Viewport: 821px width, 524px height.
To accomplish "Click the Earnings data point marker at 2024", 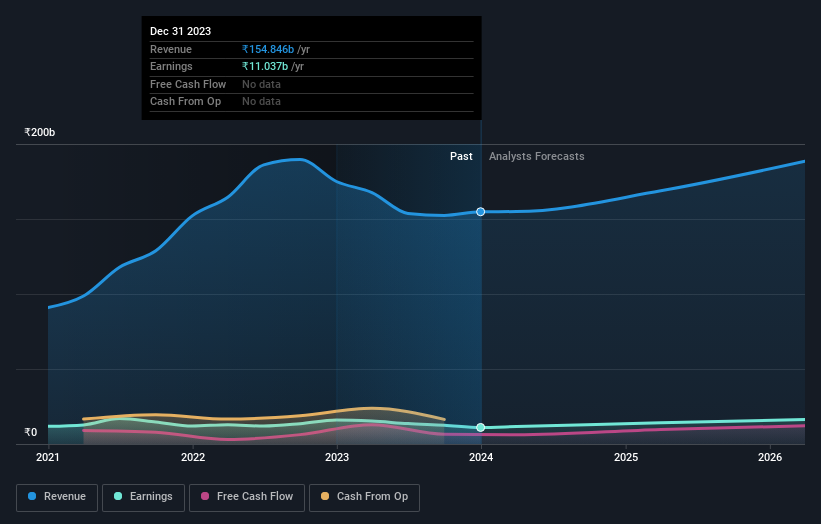I will click(480, 428).
